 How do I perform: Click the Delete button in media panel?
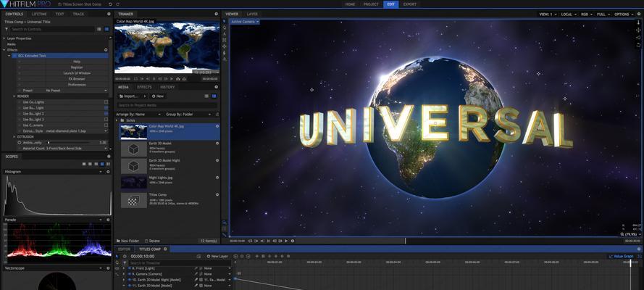click(152, 241)
